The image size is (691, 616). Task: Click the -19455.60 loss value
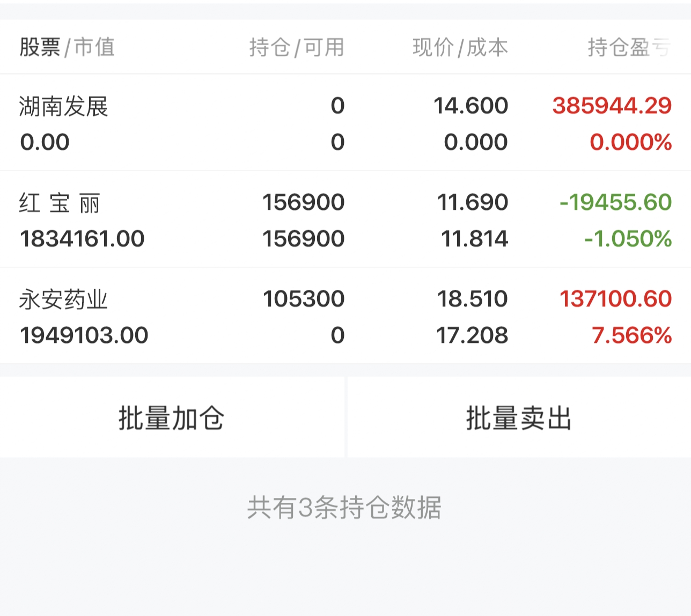coord(615,202)
